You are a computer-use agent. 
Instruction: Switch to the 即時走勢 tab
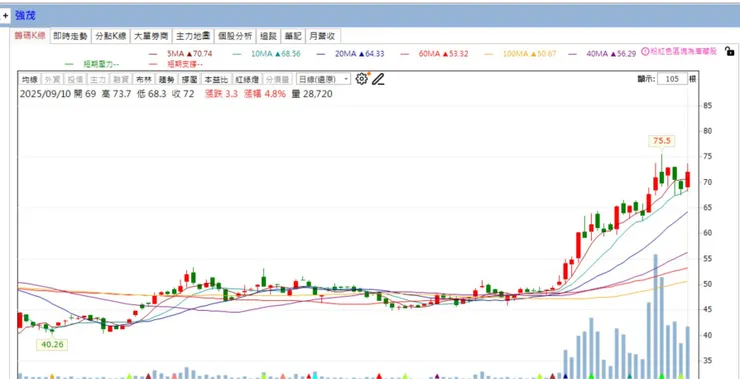70,36
